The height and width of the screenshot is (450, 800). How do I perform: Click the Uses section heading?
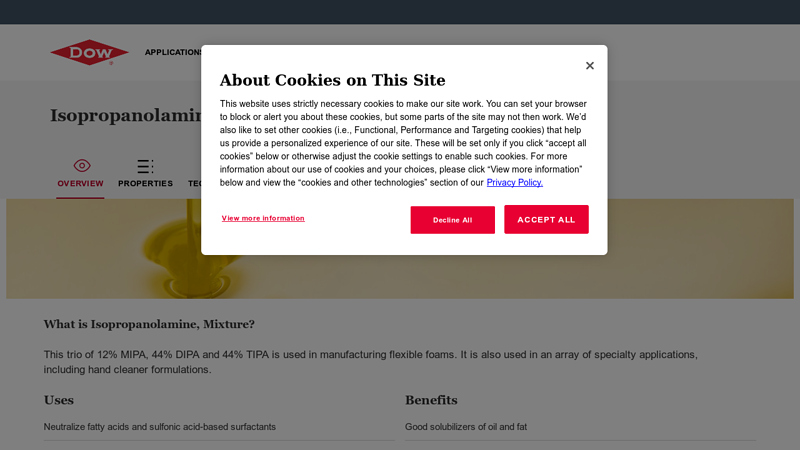click(x=59, y=400)
